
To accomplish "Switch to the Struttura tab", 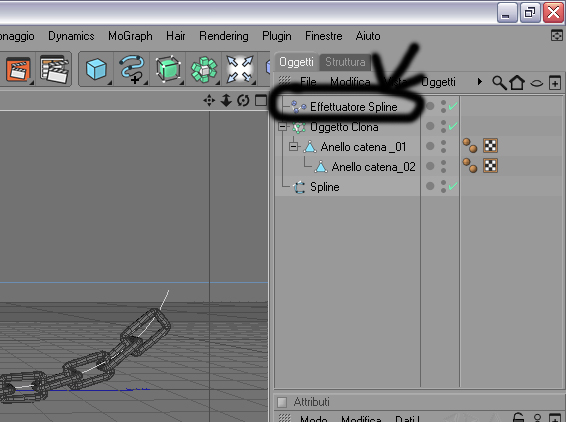I will [x=345, y=62].
